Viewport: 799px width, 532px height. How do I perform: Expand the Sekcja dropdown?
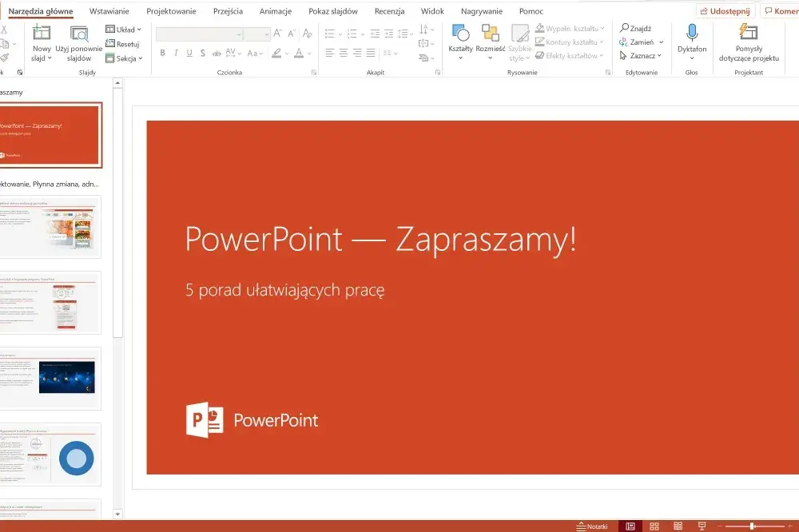124,58
